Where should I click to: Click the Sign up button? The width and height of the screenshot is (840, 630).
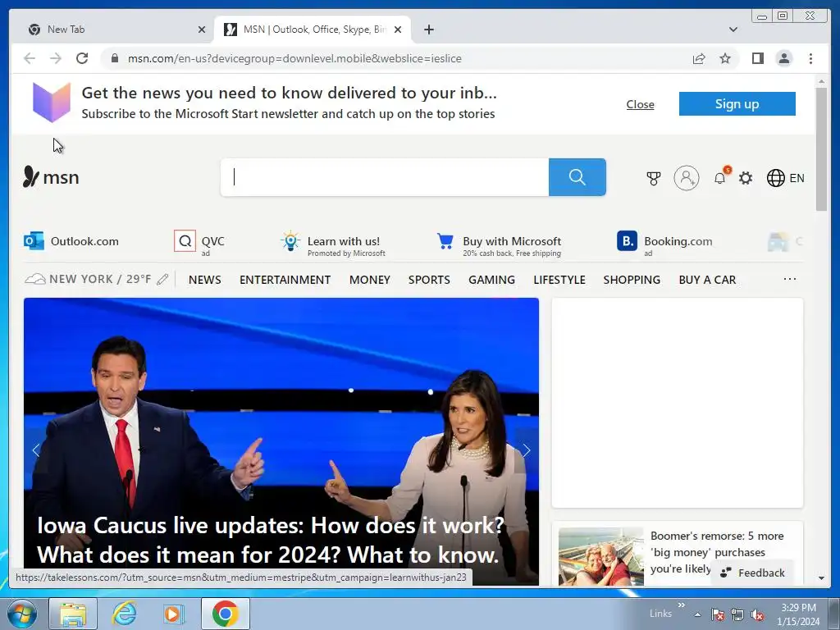click(x=737, y=104)
